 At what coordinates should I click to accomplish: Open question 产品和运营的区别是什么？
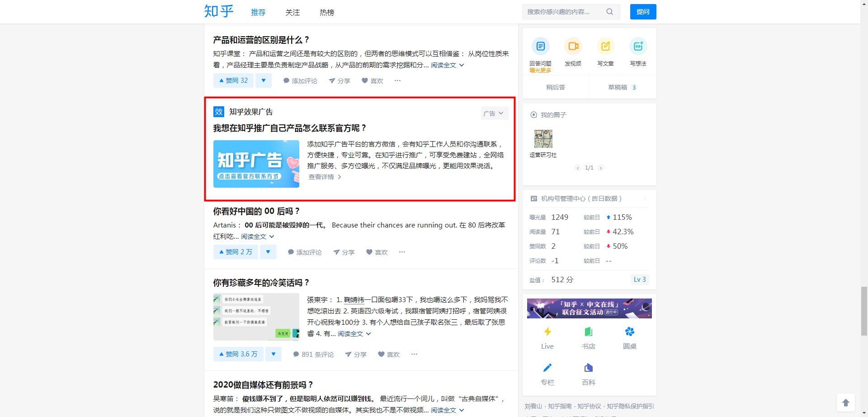point(261,40)
